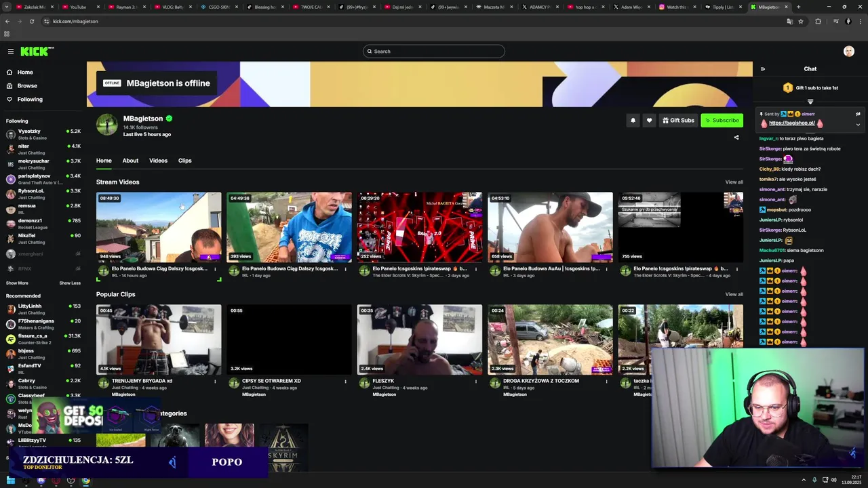Open Chrome from Windows taskbar
Image resolution: width=868 pixels, height=488 pixels.
click(x=85, y=481)
